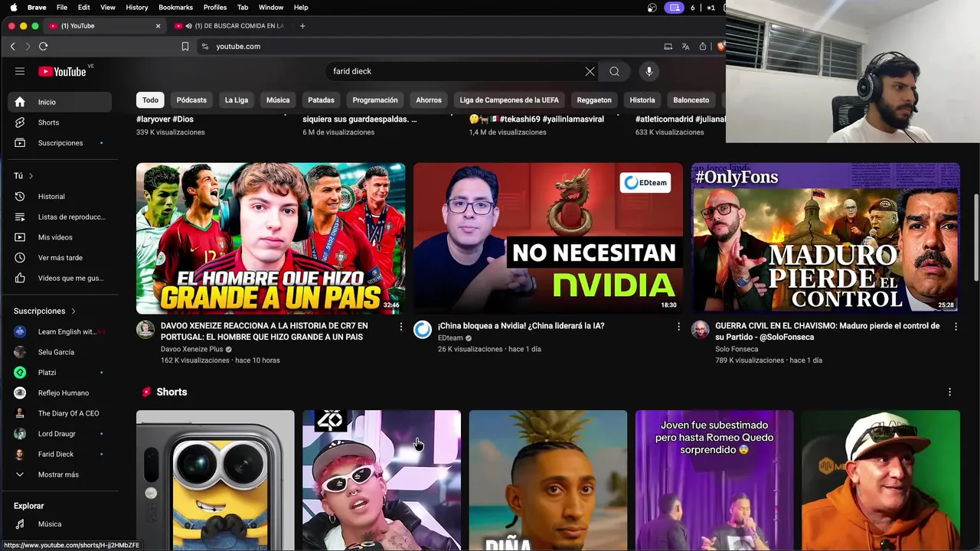Open Selu García subscription channel
Screen dimensions: 980x551
point(60,352)
